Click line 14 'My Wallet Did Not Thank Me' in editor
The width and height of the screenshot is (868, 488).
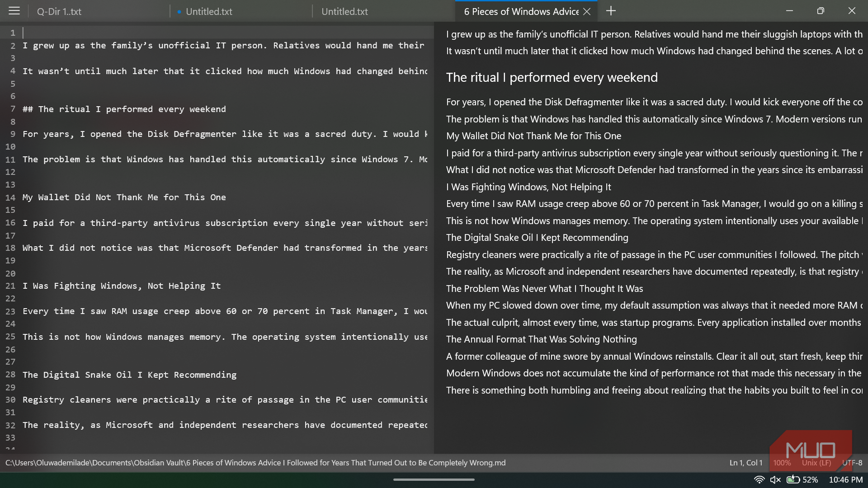[x=124, y=197]
